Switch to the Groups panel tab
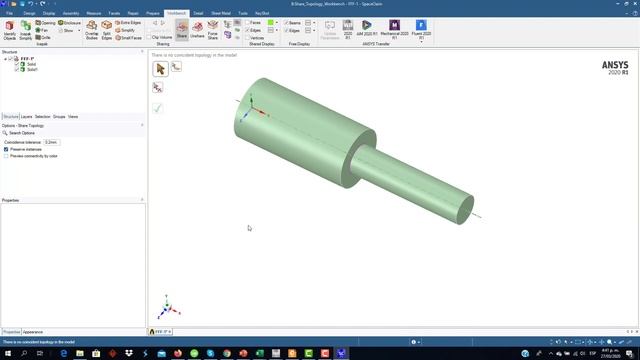 [x=59, y=117]
